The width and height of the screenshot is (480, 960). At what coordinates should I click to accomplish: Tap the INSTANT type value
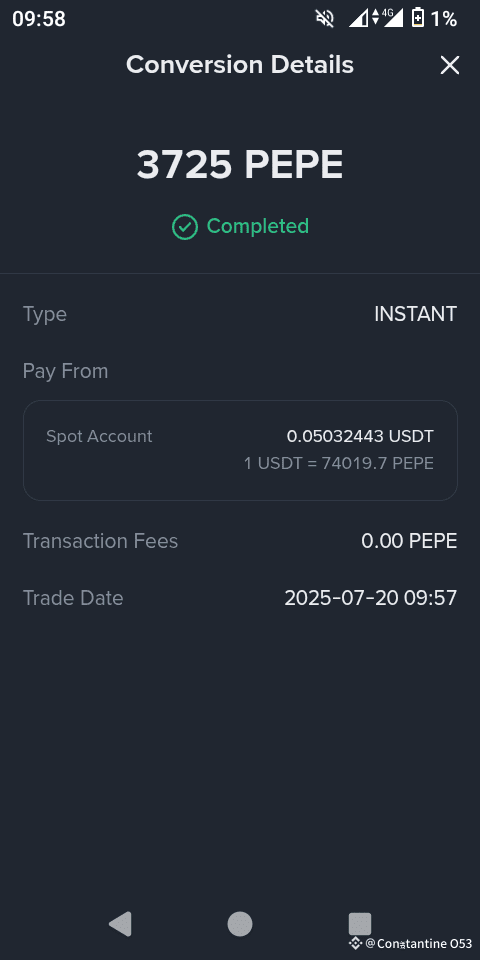click(416, 314)
